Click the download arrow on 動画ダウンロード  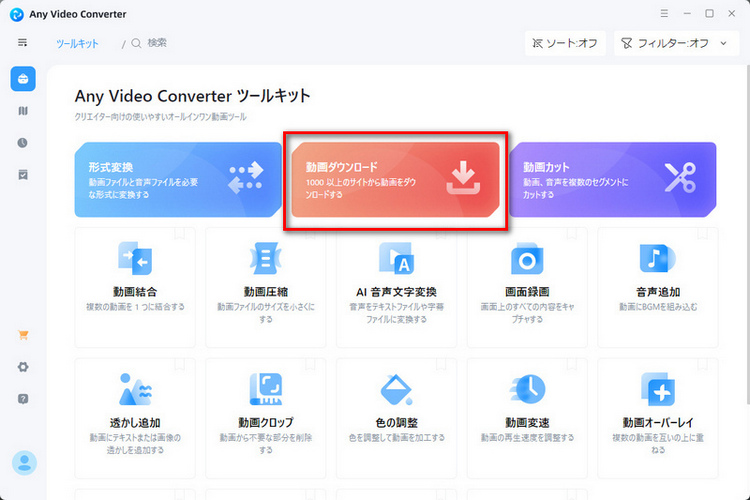point(463,178)
